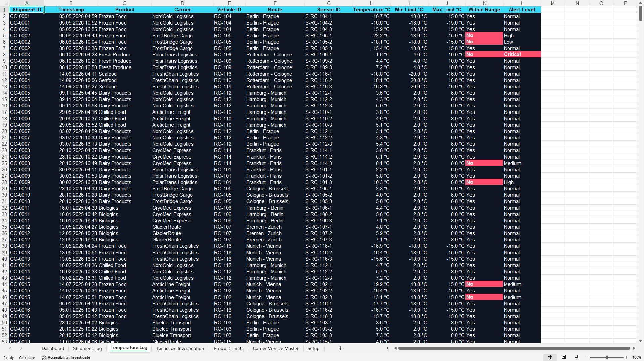
Task: Select Normal view icon in status bar
Action: [550, 357]
